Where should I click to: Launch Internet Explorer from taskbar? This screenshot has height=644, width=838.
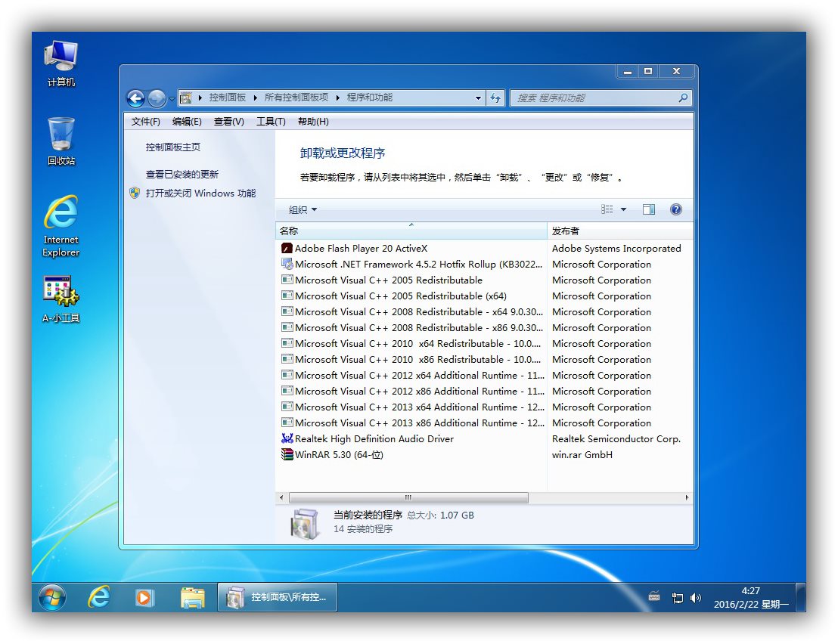click(x=99, y=597)
